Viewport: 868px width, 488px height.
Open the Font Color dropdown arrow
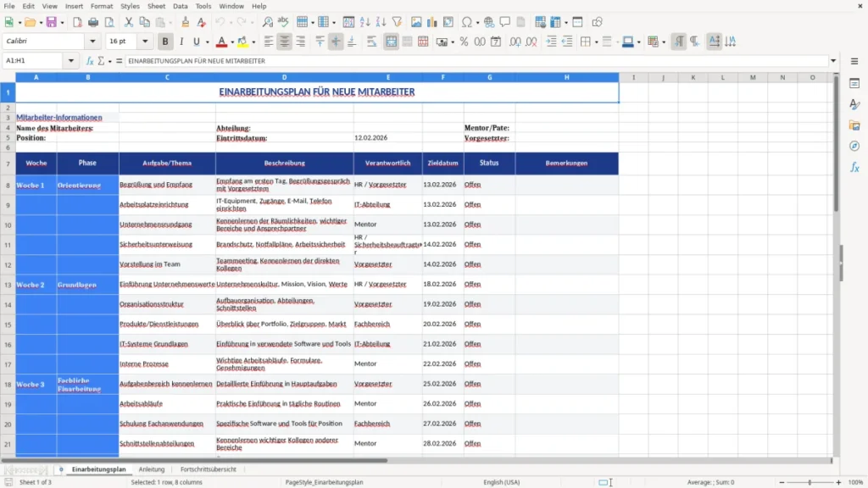pos(232,42)
